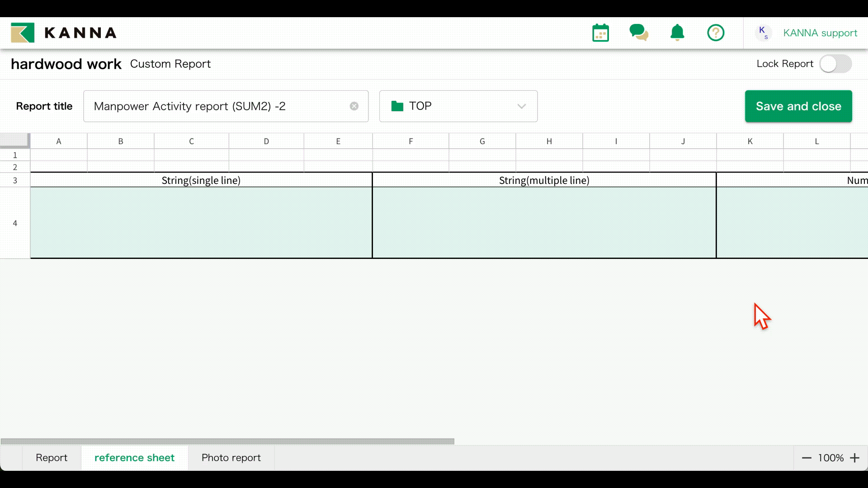Clear the report title with X icon

354,106
